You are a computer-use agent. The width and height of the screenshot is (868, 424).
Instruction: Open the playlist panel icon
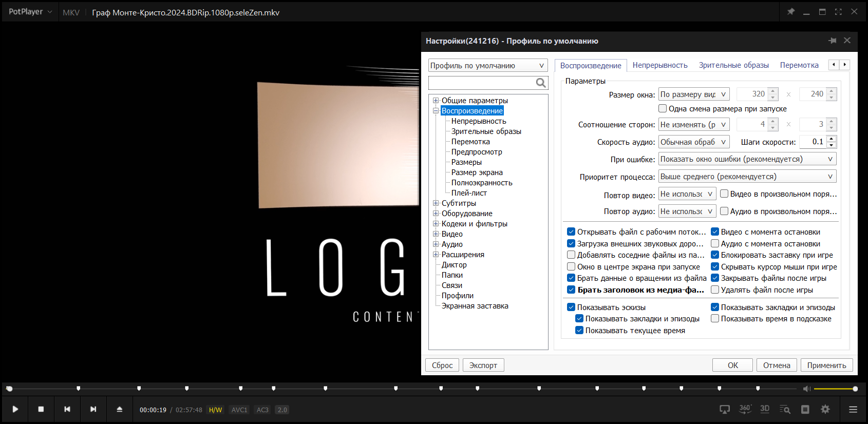coord(805,409)
